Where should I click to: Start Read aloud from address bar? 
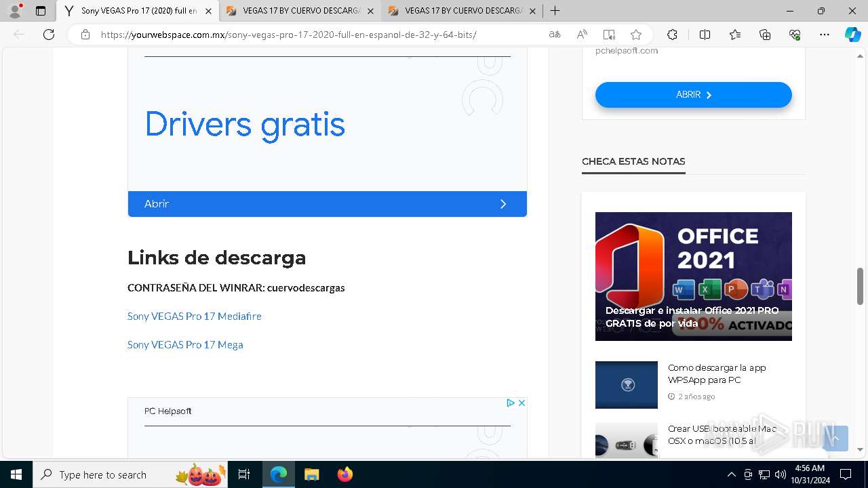[582, 35]
